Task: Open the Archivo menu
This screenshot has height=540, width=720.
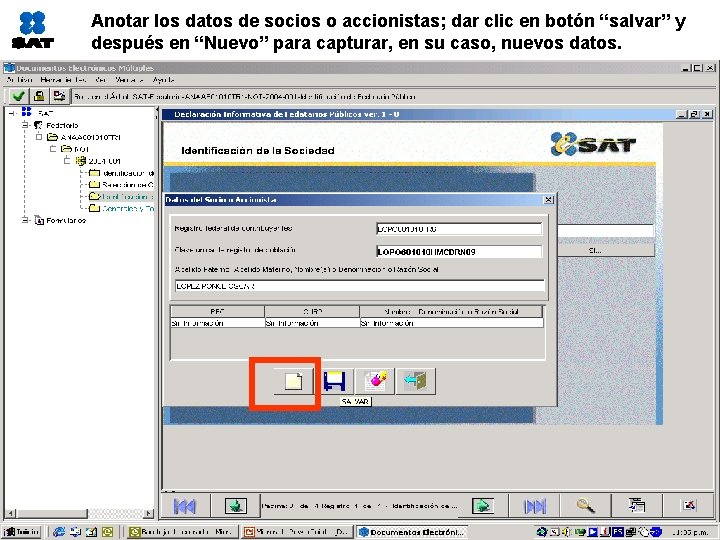Action: (x=19, y=80)
